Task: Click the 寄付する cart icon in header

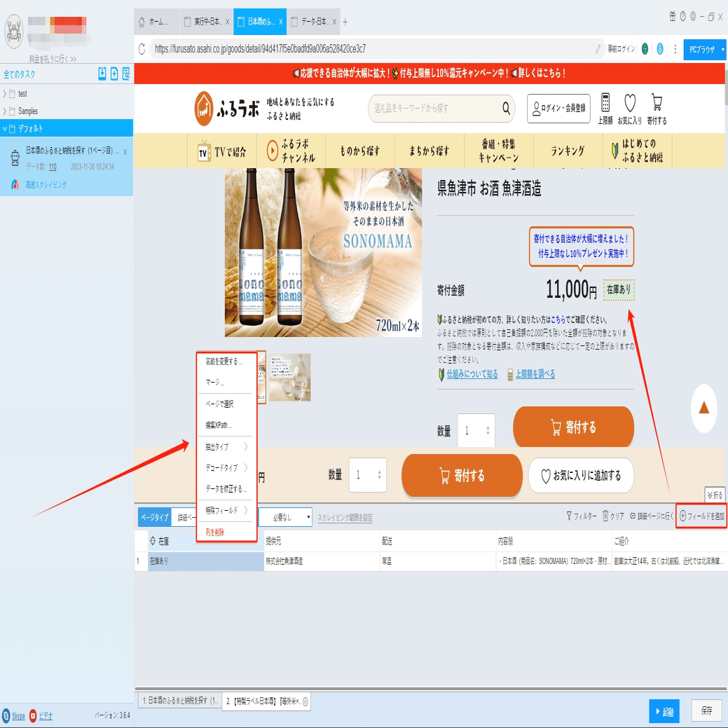Action: pos(657,102)
